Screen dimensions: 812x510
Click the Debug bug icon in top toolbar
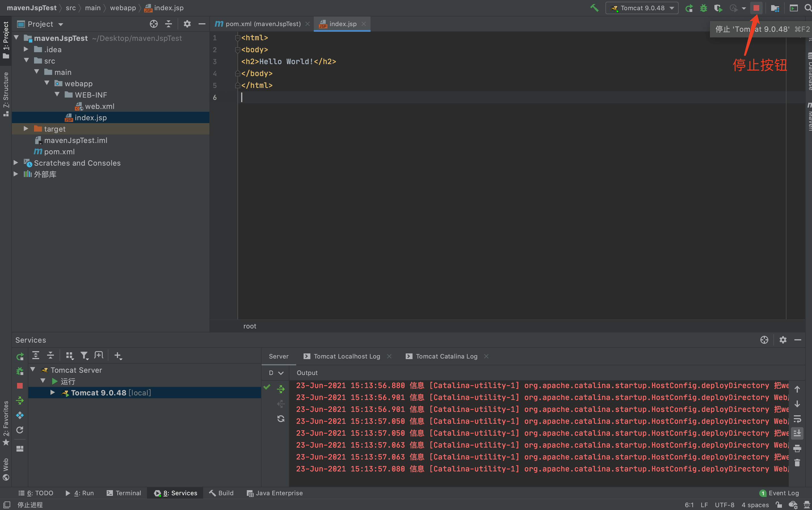[703, 8]
